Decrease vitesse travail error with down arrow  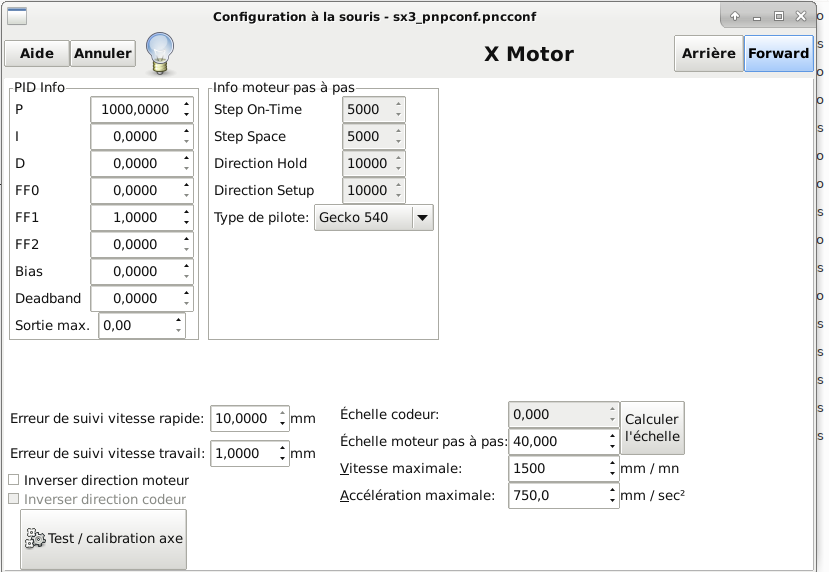[x=282, y=458]
